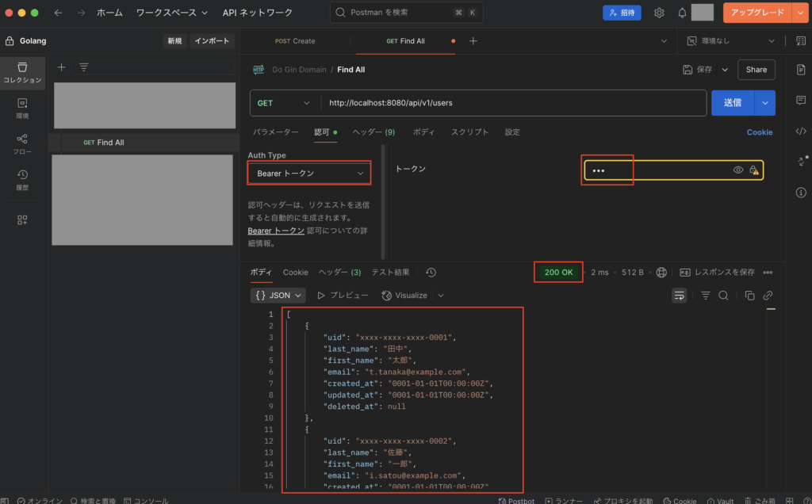Open the documentation icon in right sidebar
This screenshot has width=812, height=504.
(801, 69)
